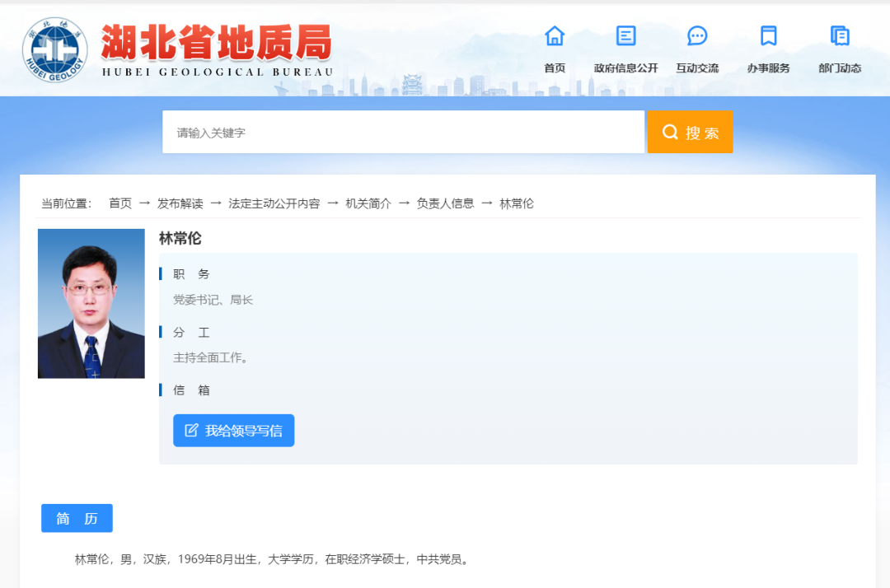The height and width of the screenshot is (588, 890).
Task: Click the HUBEI GEOLOGICAL BUREAU subtitle
Action: (x=218, y=72)
